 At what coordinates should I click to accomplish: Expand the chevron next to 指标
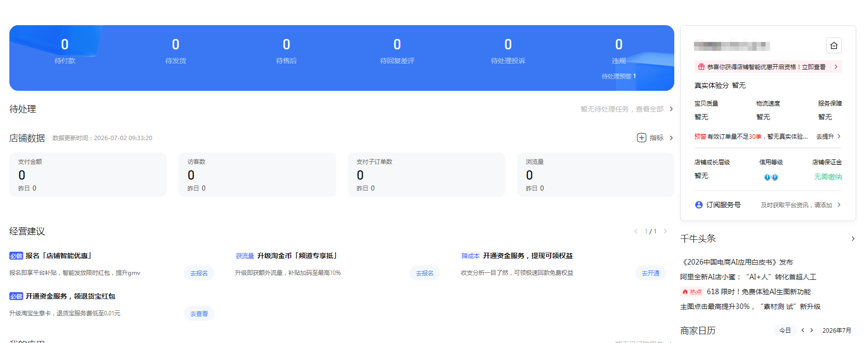click(671, 138)
